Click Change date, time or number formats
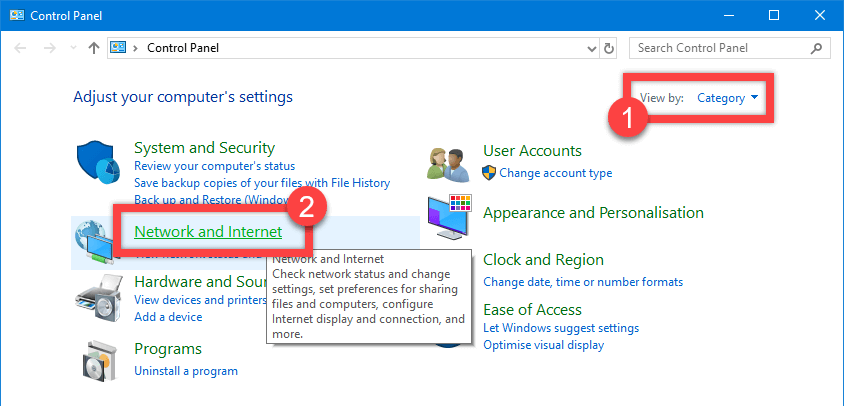The height and width of the screenshot is (406, 844). click(x=583, y=282)
